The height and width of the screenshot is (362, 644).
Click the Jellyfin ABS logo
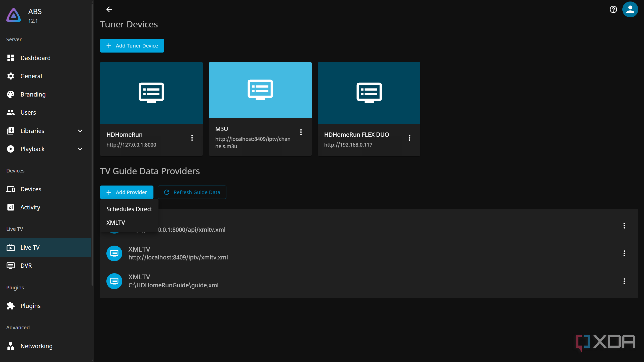(x=14, y=15)
